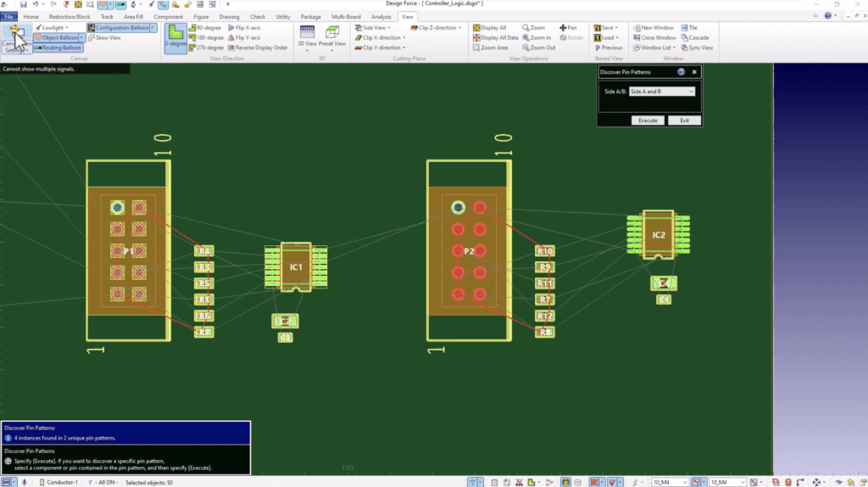Toggle the Object Balloon option

click(x=59, y=38)
